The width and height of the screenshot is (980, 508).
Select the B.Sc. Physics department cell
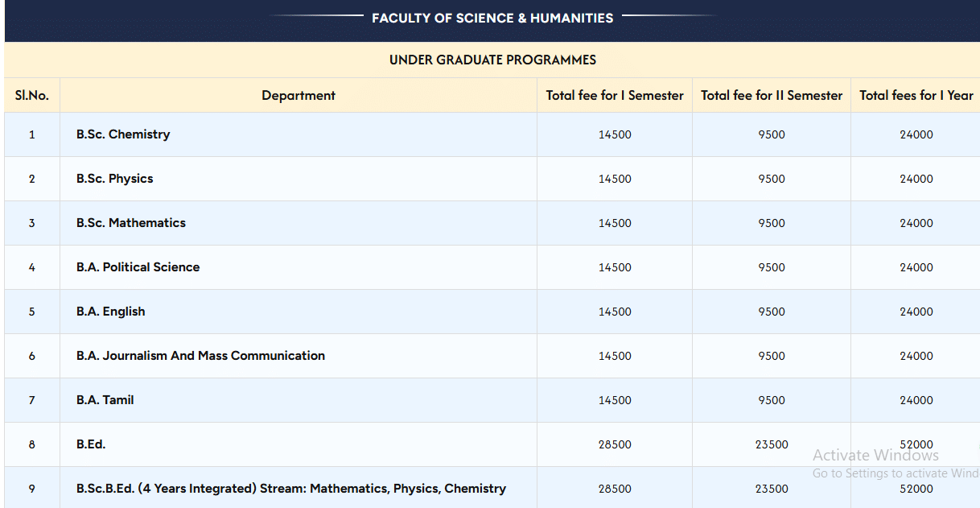point(114,179)
